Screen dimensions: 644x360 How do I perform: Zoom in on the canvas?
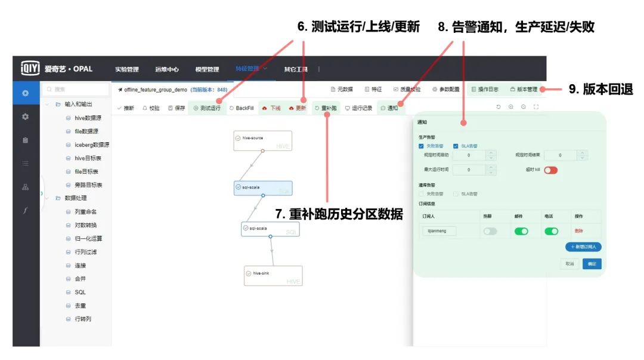(x=511, y=106)
